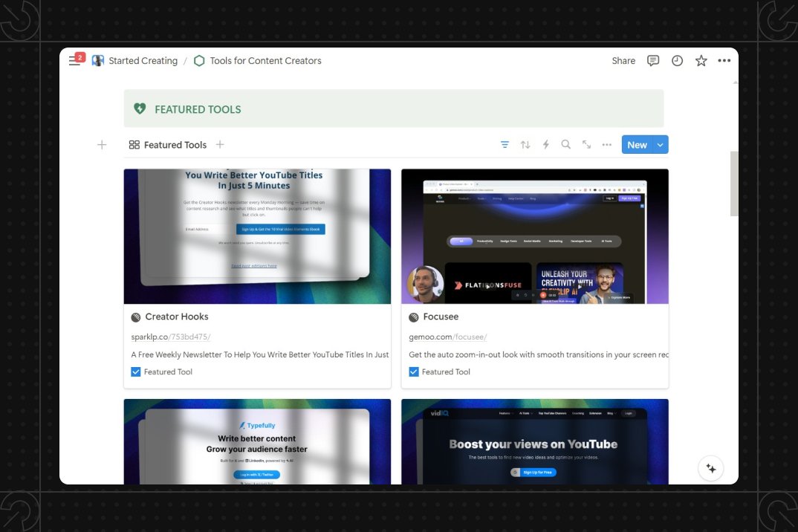Search the Featured Tools database
The width and height of the screenshot is (798, 532).
coord(565,145)
